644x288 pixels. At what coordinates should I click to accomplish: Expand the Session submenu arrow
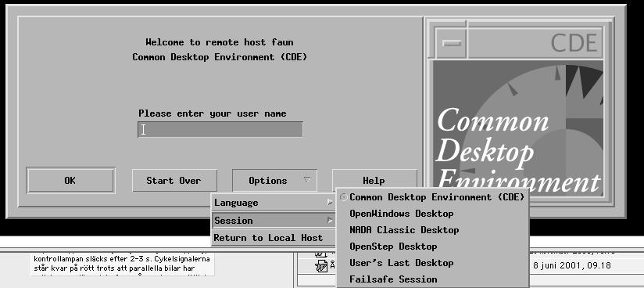tap(330, 221)
